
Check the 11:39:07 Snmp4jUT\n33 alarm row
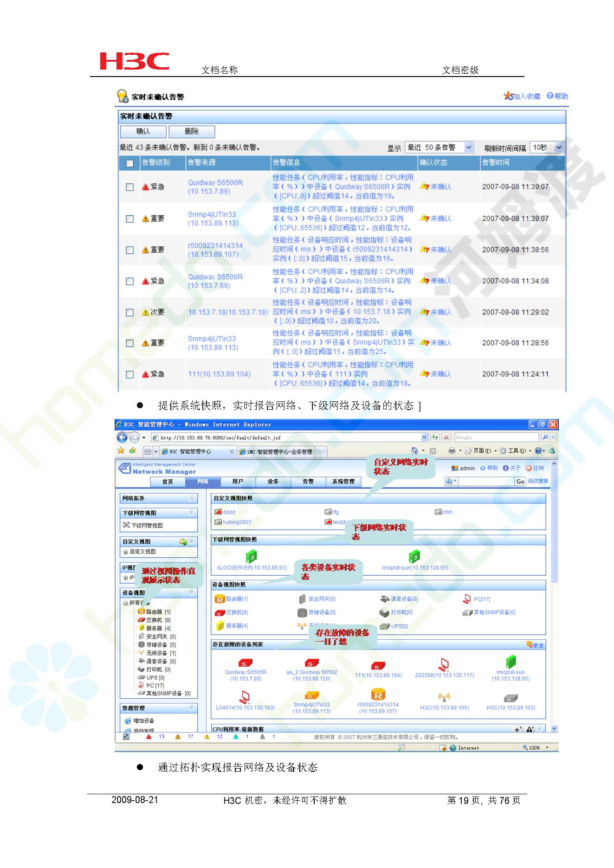pyautogui.click(x=130, y=219)
